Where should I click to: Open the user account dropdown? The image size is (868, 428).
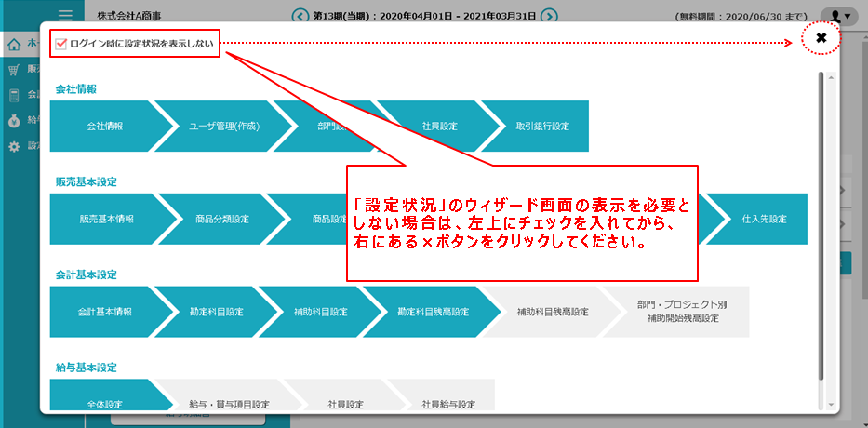coord(839,17)
